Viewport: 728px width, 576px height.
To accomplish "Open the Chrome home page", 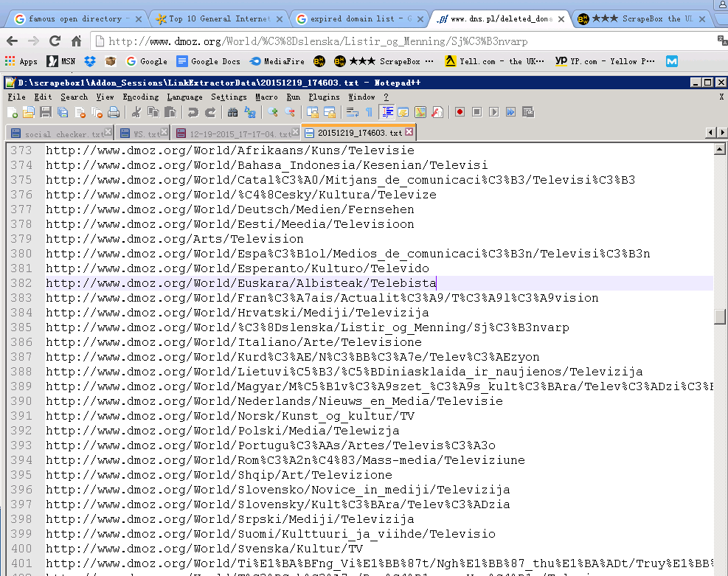I will pos(77,41).
